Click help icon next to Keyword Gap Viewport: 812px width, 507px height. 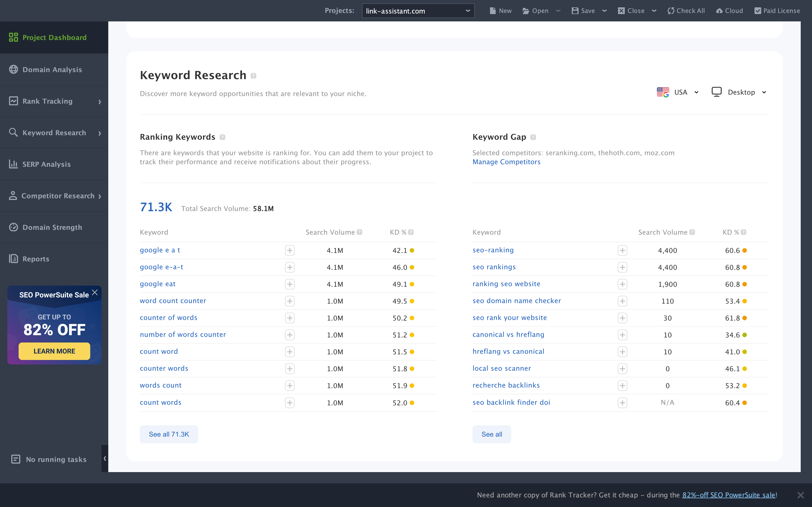pos(533,137)
